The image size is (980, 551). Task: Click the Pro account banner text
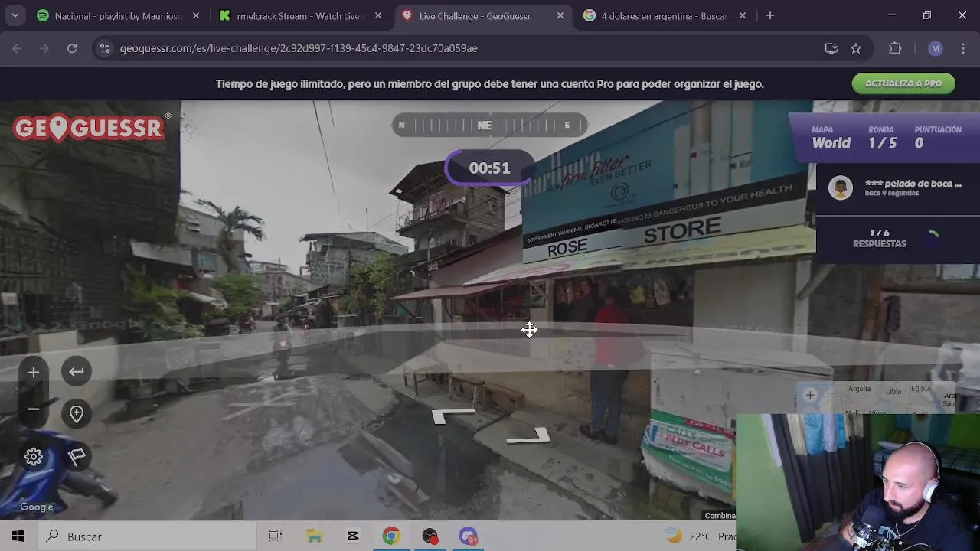coord(490,84)
